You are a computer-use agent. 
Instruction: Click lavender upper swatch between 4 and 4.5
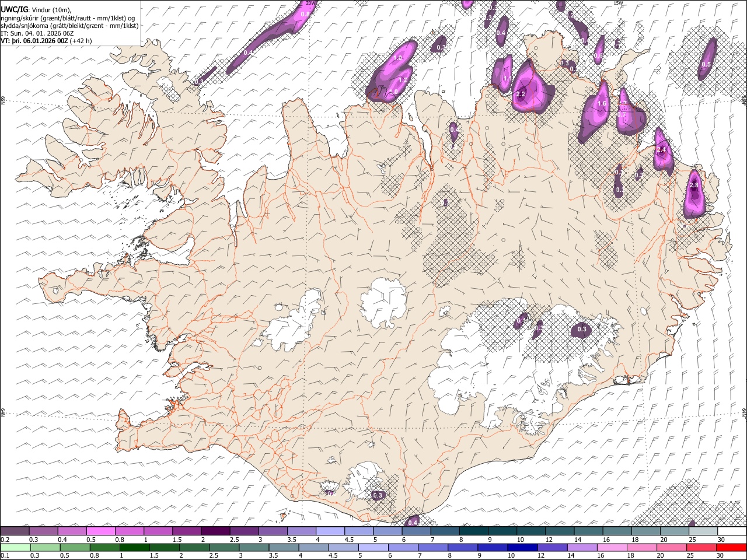click(x=330, y=531)
